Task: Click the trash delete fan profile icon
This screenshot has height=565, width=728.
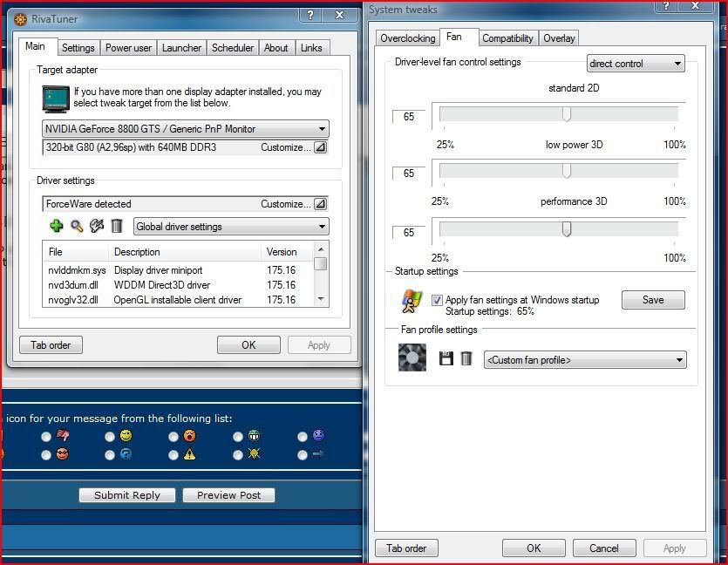Action: 466,358
